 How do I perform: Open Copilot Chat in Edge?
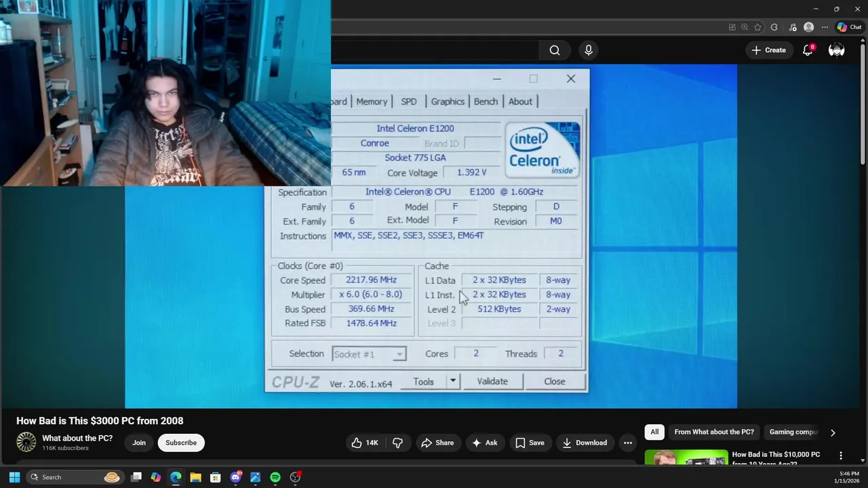click(x=849, y=27)
